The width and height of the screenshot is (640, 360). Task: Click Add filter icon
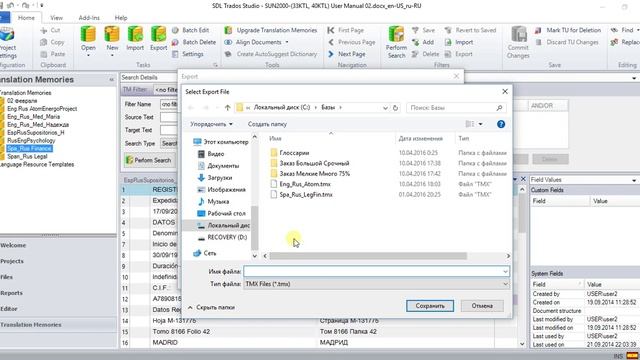423,42
